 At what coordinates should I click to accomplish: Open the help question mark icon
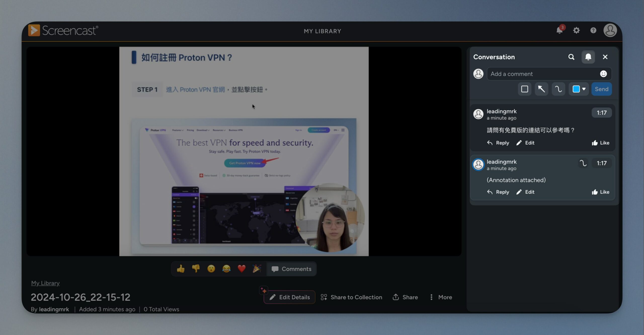tap(593, 30)
